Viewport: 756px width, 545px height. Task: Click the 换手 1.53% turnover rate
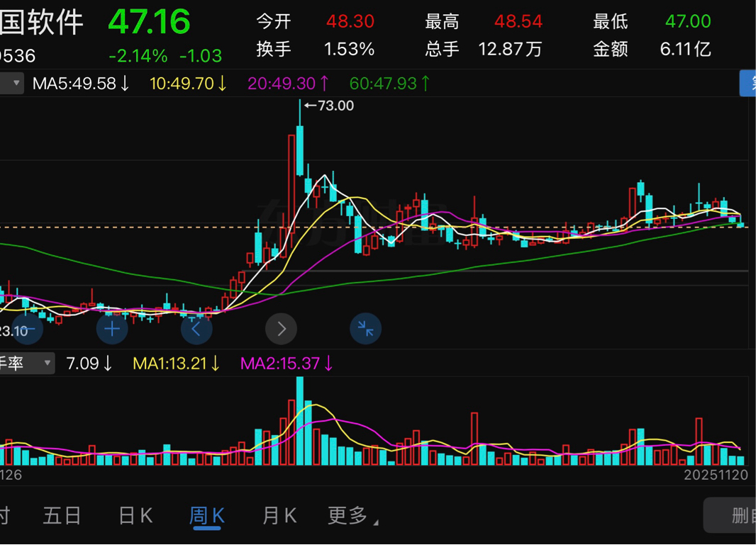[316, 49]
